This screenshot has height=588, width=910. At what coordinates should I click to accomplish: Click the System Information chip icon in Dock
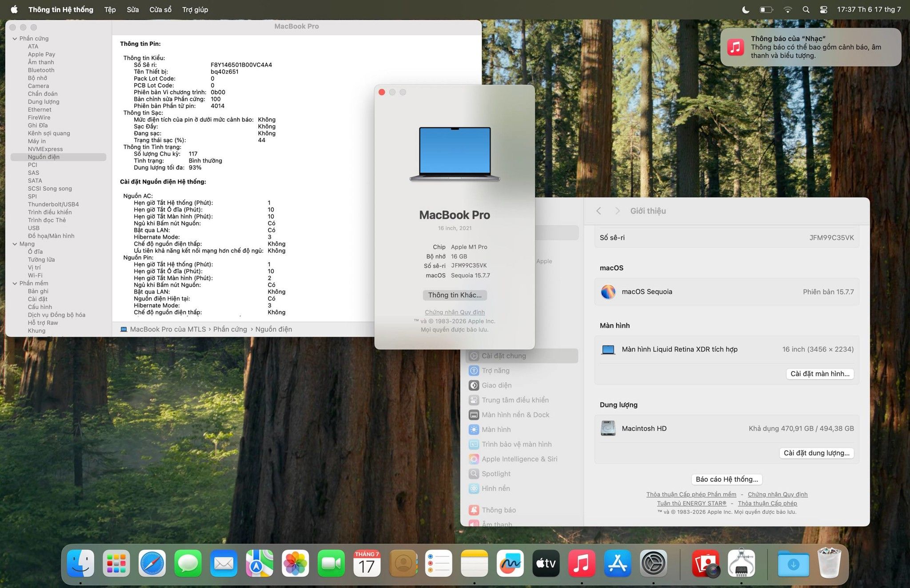coord(741,563)
